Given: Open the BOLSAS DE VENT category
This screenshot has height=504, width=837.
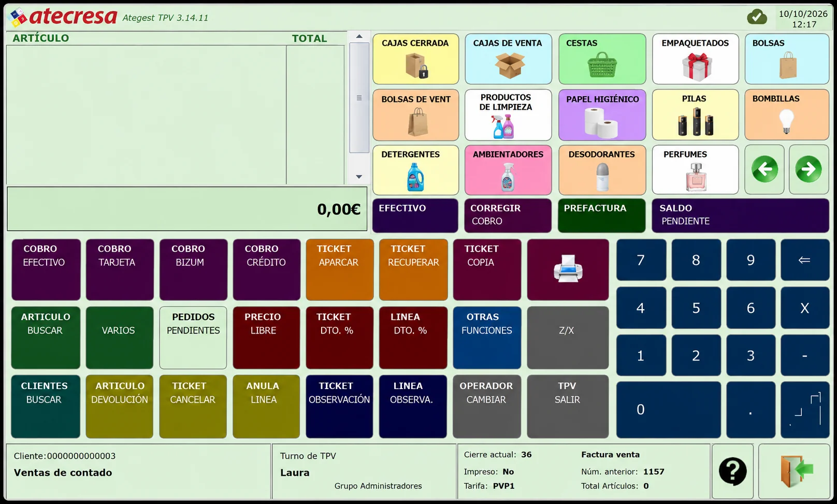Looking at the screenshot, I should (415, 115).
